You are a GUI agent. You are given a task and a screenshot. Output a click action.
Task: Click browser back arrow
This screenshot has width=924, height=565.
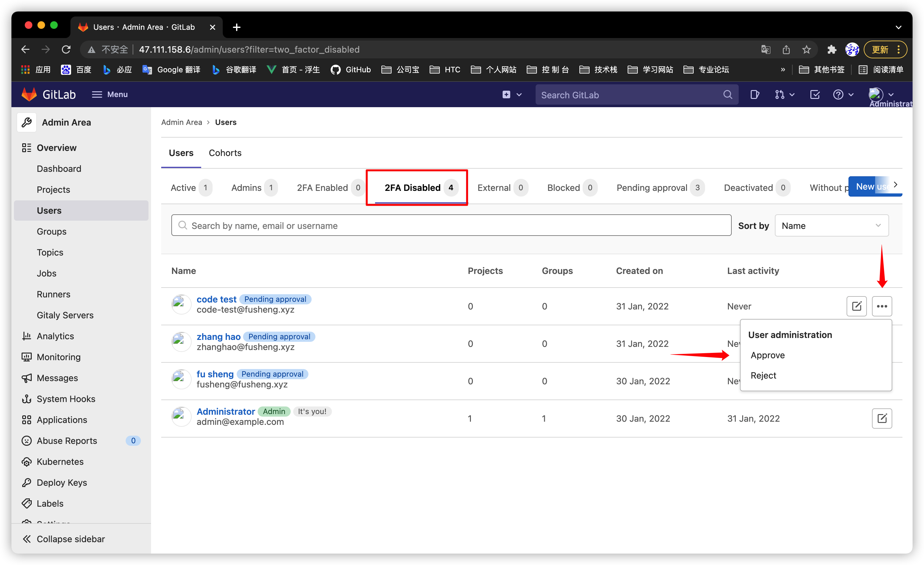click(25, 49)
